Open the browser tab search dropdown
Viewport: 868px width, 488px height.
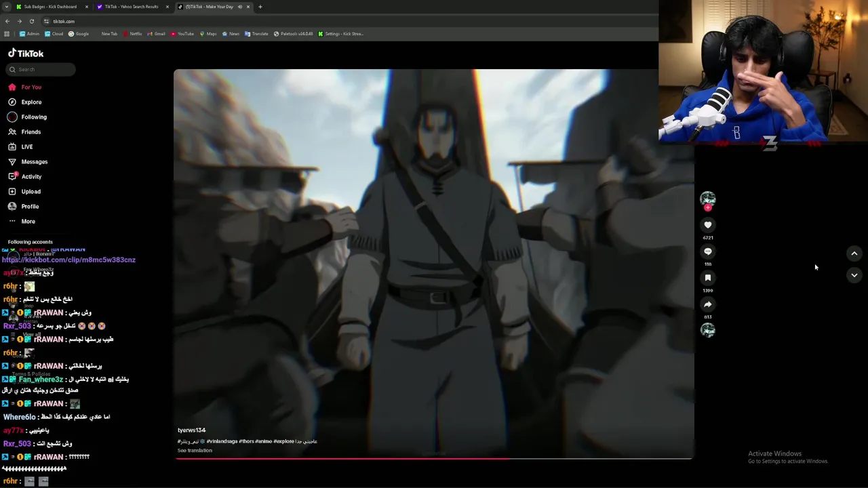[7, 7]
